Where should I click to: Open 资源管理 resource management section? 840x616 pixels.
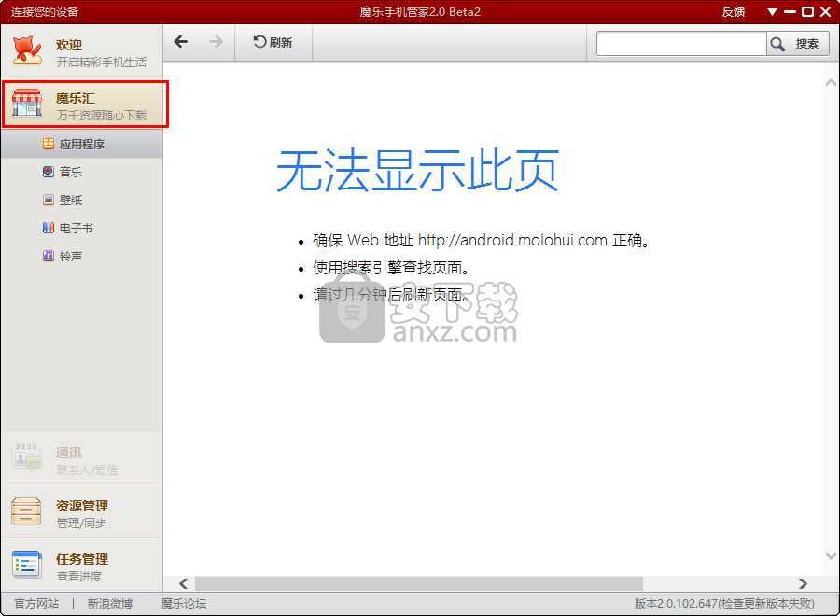click(x=82, y=511)
